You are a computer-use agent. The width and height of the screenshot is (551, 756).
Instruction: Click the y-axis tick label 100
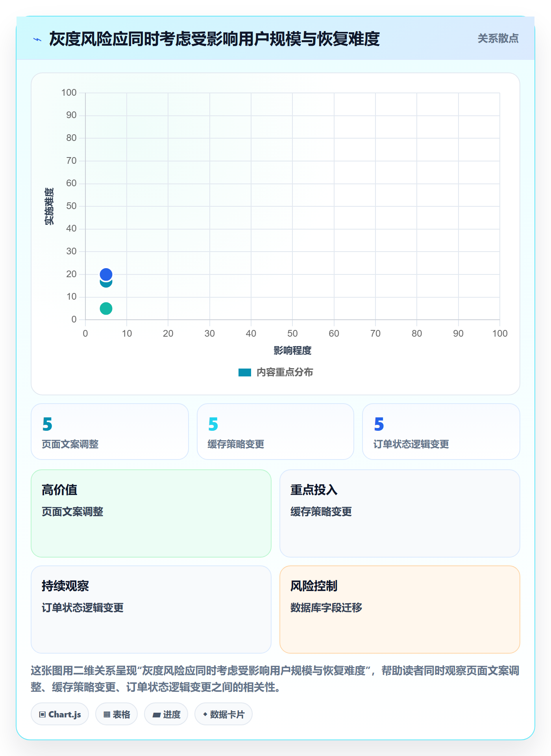tap(69, 93)
